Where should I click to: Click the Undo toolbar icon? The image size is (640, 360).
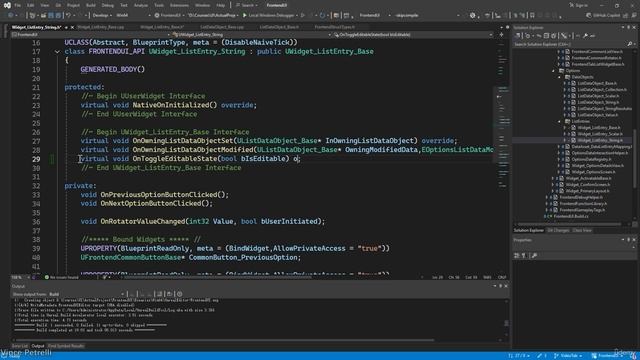coord(69,16)
